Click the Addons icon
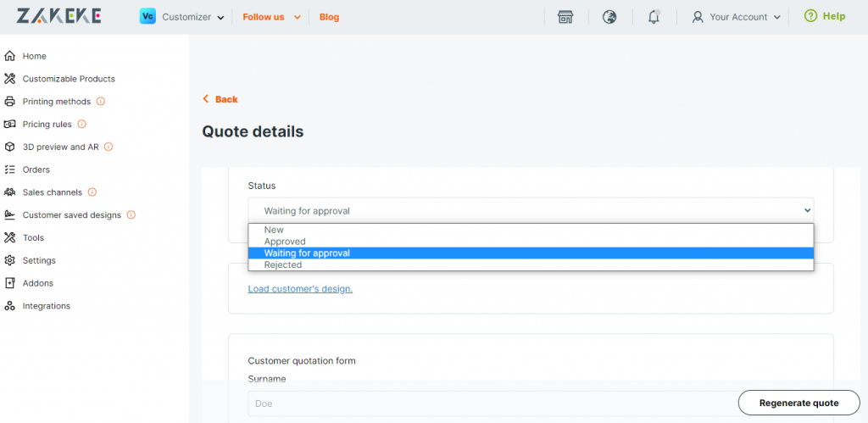868x423 pixels. [9, 283]
